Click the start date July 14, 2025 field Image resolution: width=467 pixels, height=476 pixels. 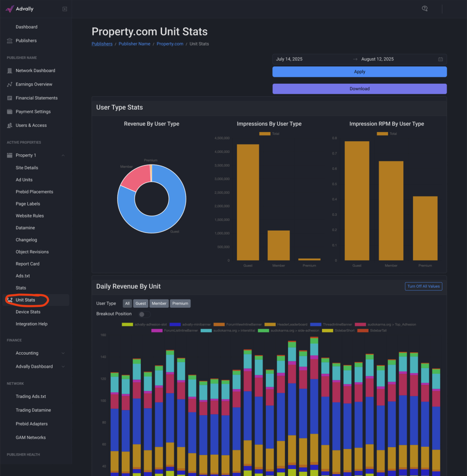pos(312,59)
